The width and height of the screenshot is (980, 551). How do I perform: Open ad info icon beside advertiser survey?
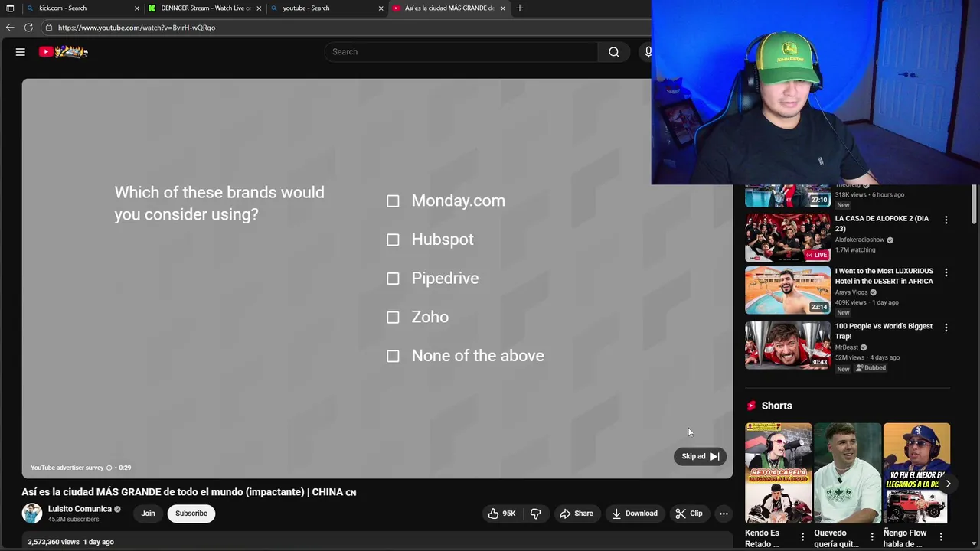point(109,468)
